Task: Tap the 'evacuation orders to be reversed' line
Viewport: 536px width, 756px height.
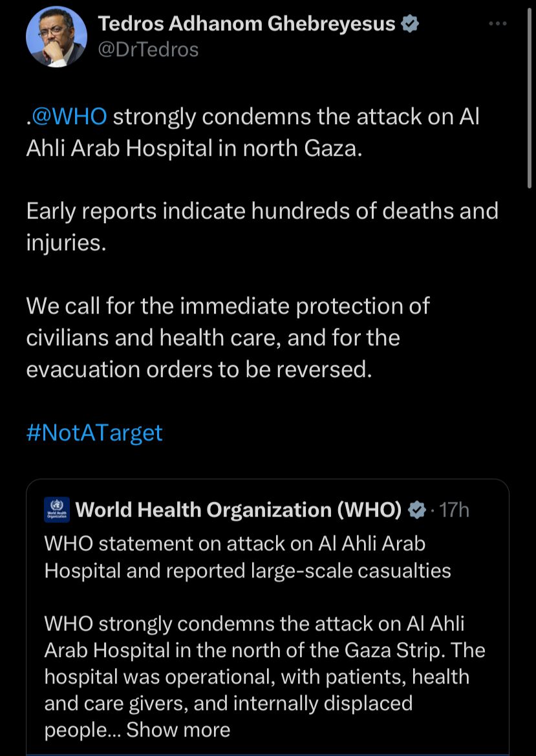Action: pos(199,369)
